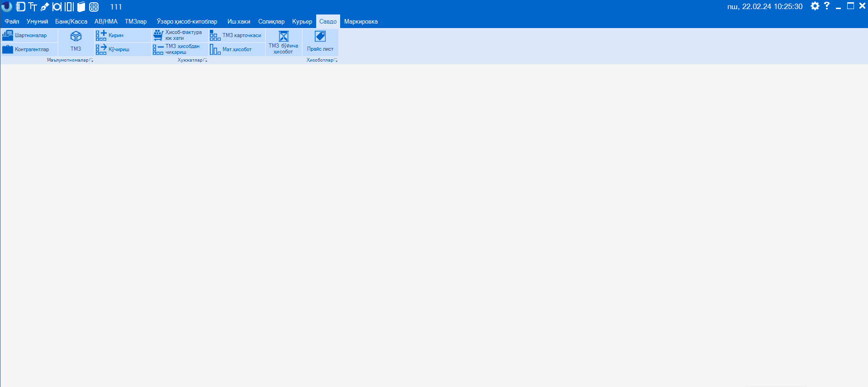
Task: Open Шартномалар (contracts)
Action: pos(29,35)
